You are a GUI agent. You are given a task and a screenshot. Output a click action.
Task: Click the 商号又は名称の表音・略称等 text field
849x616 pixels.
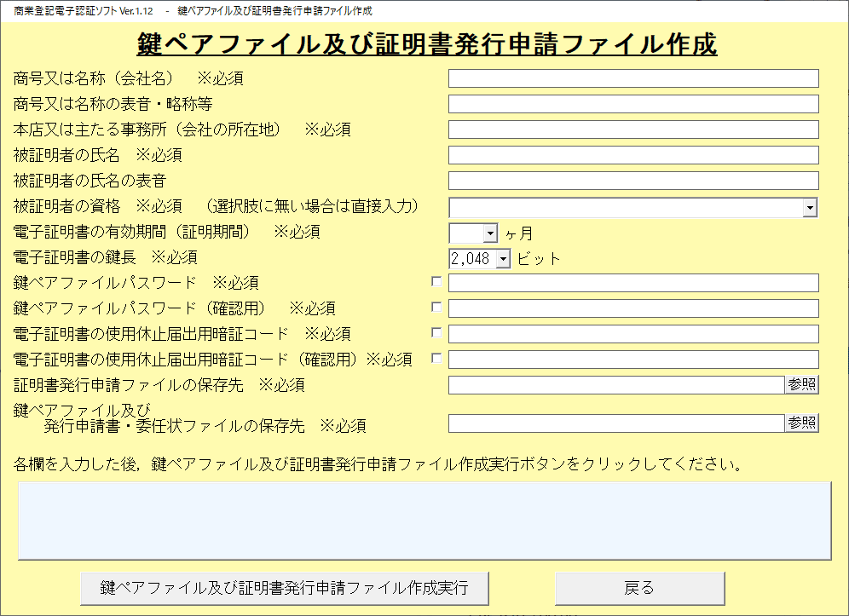point(632,104)
